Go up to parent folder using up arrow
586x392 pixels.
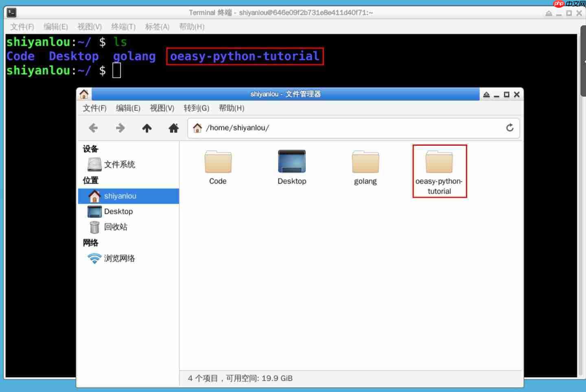coord(147,128)
